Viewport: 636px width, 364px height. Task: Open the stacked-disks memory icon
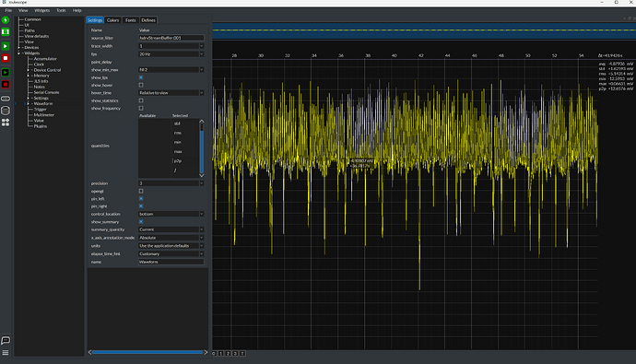pyautogui.click(x=6, y=111)
